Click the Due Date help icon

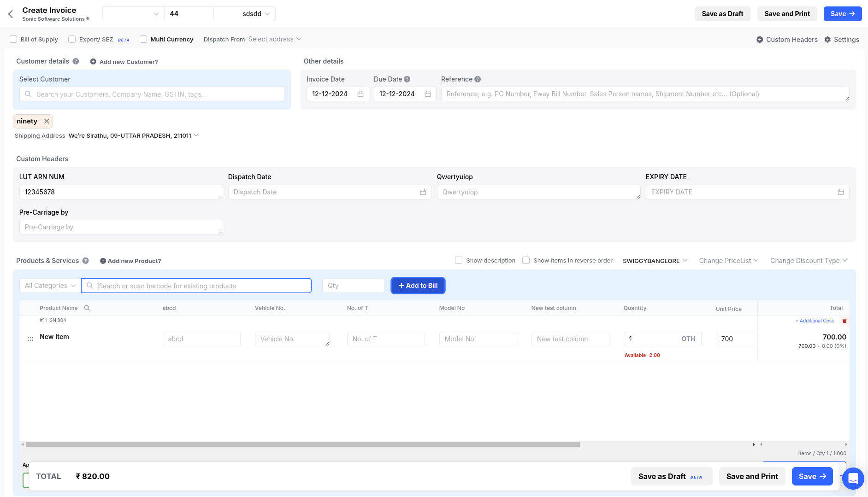tap(407, 79)
